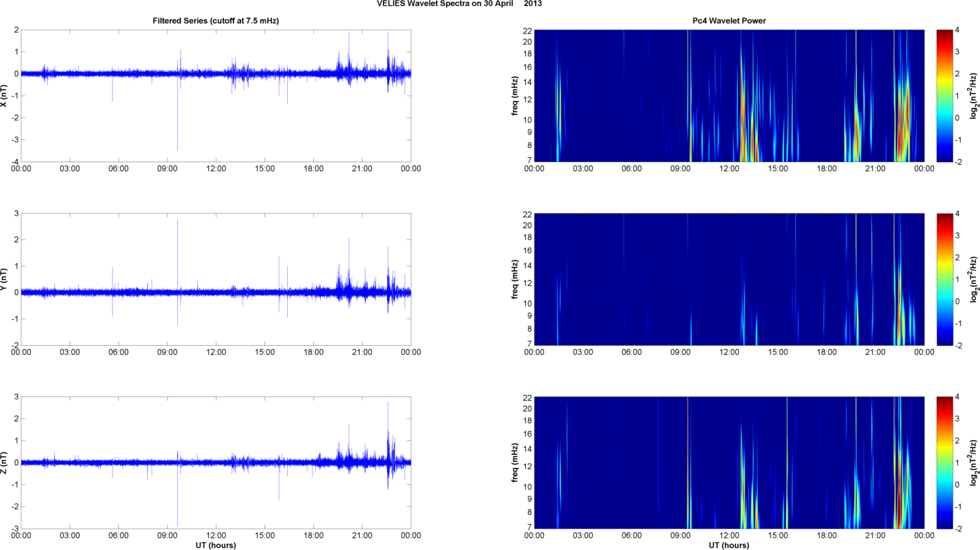Click the Z (nT) axis label
Image resolution: width=980 pixels, height=550 pixels.
(x=5, y=463)
